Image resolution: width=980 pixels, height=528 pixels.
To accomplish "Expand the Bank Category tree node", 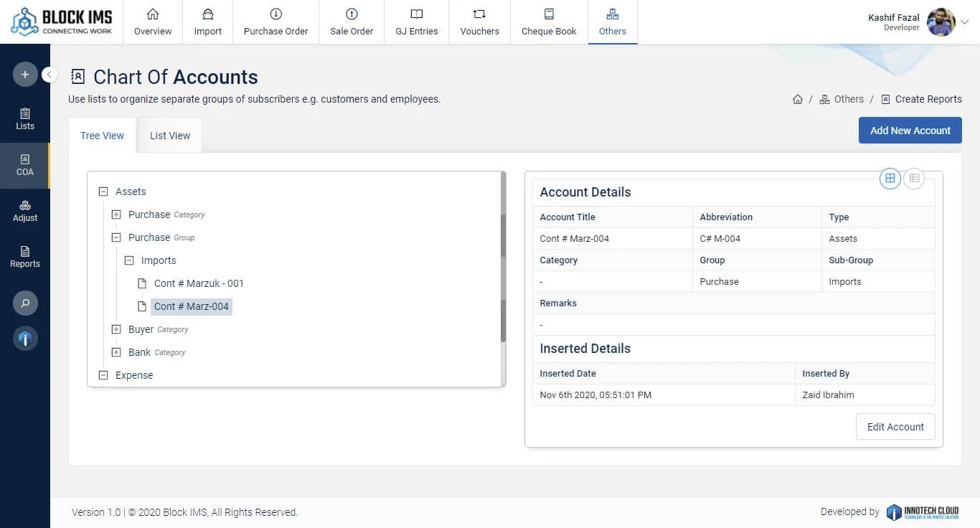I will tap(116, 352).
